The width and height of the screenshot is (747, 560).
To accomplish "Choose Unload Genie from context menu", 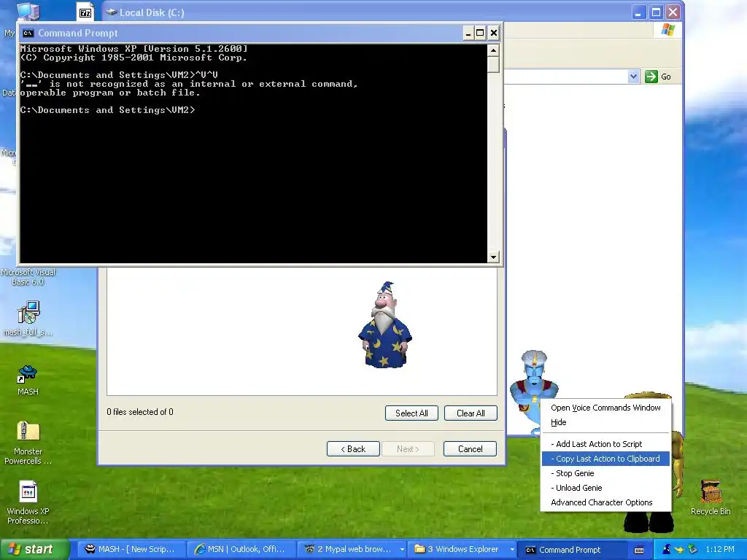I will [x=605, y=488].
